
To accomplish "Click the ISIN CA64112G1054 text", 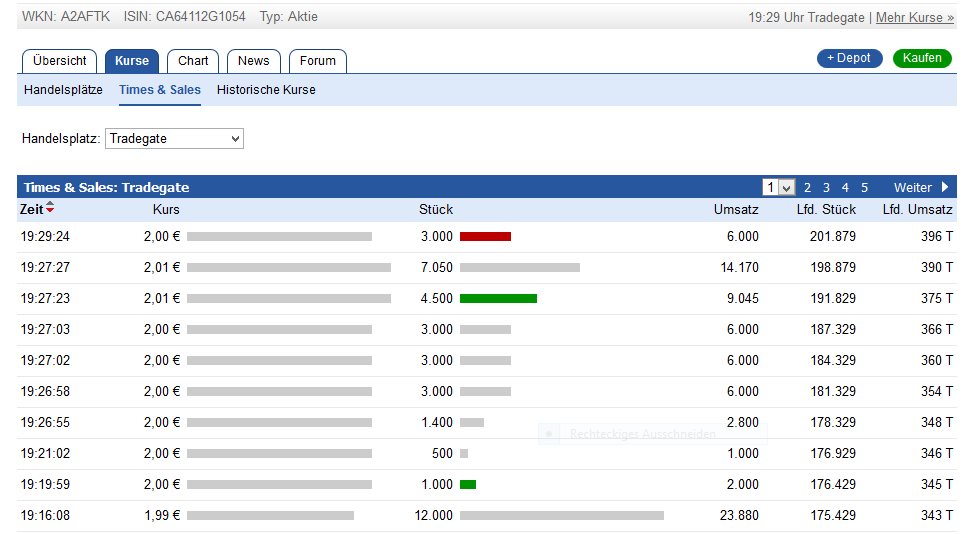I will [x=184, y=17].
